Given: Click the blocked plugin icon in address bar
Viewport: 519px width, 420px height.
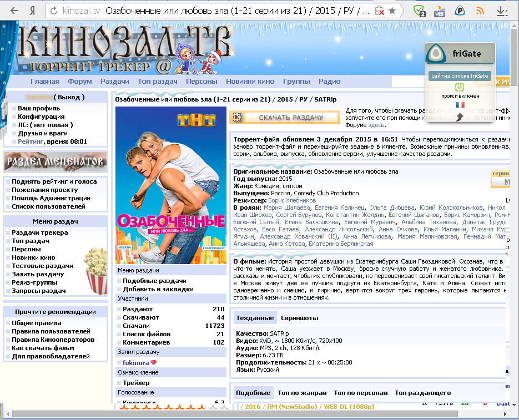Looking at the screenshot, I should [379, 11].
